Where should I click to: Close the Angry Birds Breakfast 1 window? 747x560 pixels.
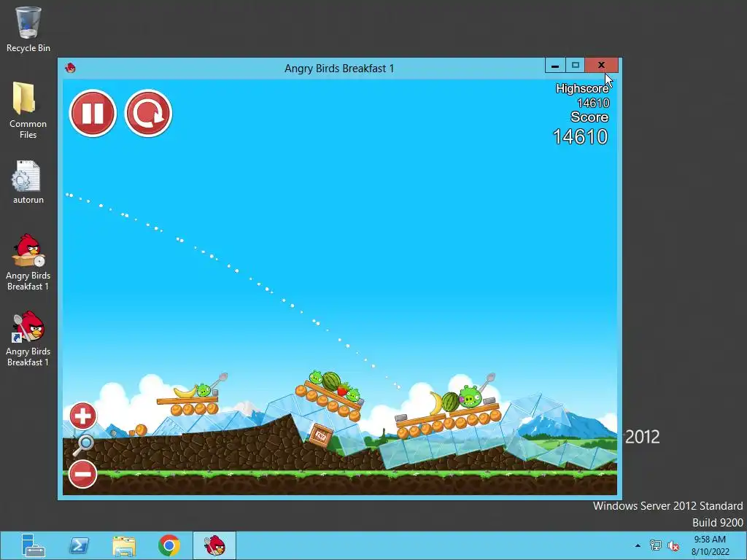click(601, 65)
